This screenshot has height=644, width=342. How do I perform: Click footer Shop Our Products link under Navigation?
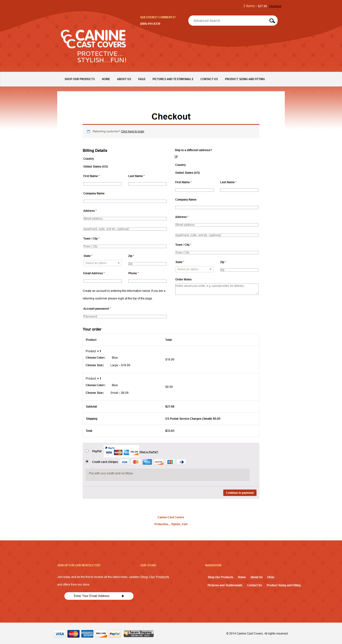220,577
